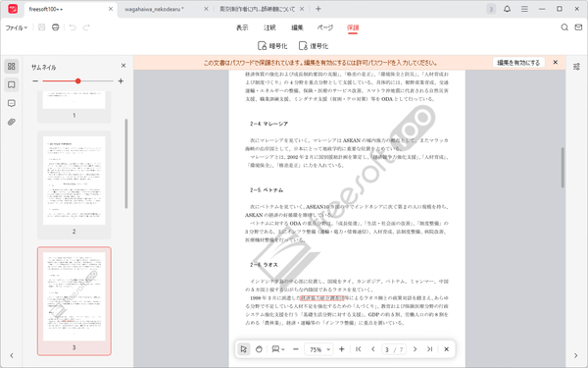Image resolution: width=588 pixels, height=368 pixels.
Task: Click heading 2-5. ベトナム
Action: coord(267,190)
